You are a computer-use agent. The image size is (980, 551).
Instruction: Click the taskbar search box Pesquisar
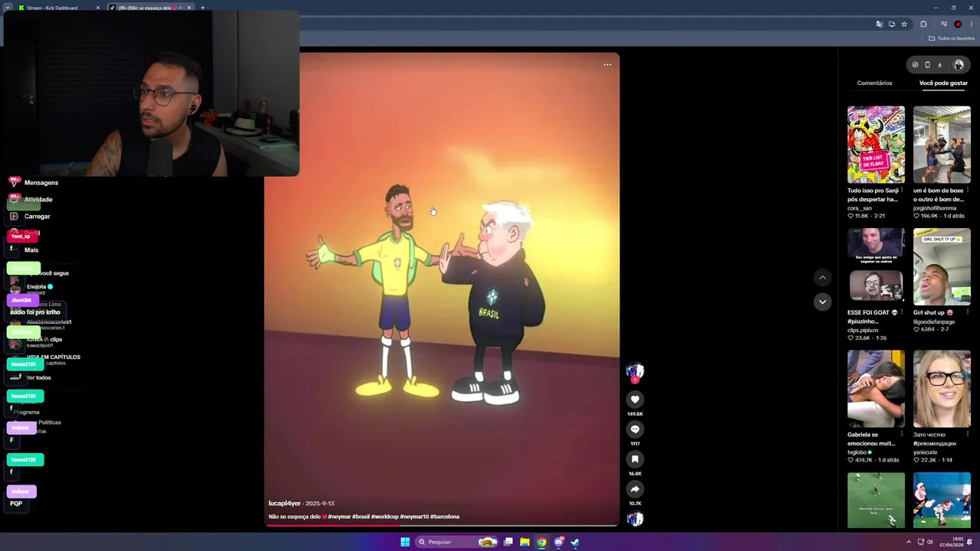pyautogui.click(x=457, y=542)
